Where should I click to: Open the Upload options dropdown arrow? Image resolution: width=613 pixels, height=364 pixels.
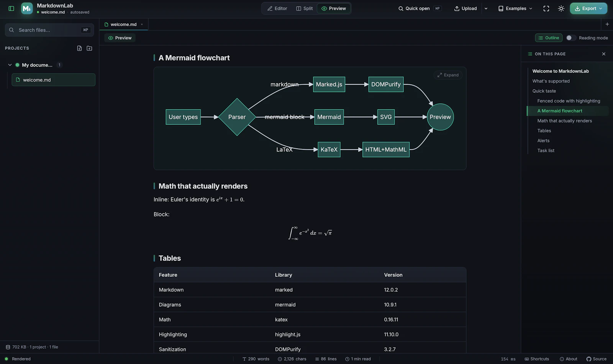point(486,8)
